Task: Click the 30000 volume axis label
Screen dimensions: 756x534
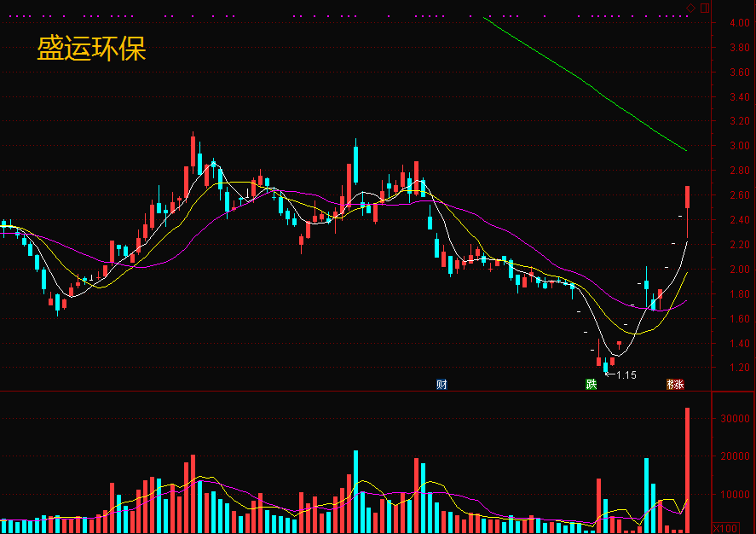Action: click(736, 419)
